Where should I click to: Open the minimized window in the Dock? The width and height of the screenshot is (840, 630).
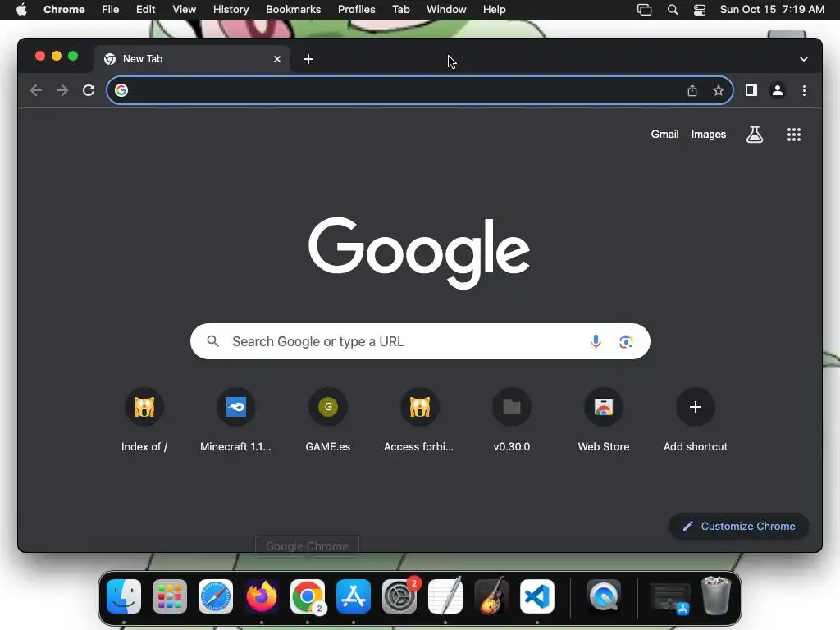pos(669,597)
